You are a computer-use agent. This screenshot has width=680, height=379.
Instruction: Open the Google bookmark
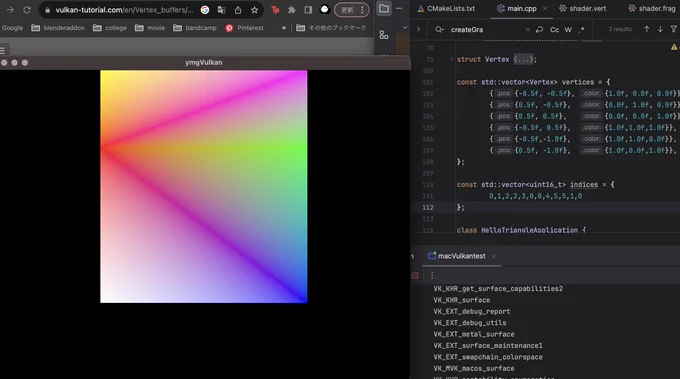tap(12, 28)
